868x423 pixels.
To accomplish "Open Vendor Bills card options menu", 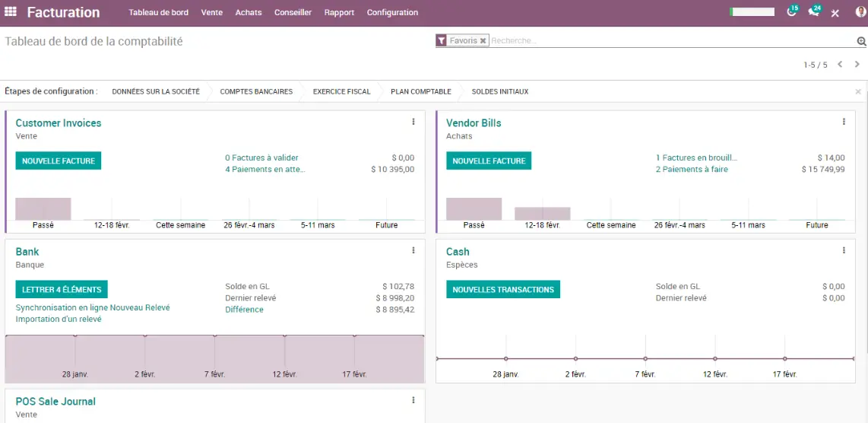I will [844, 122].
